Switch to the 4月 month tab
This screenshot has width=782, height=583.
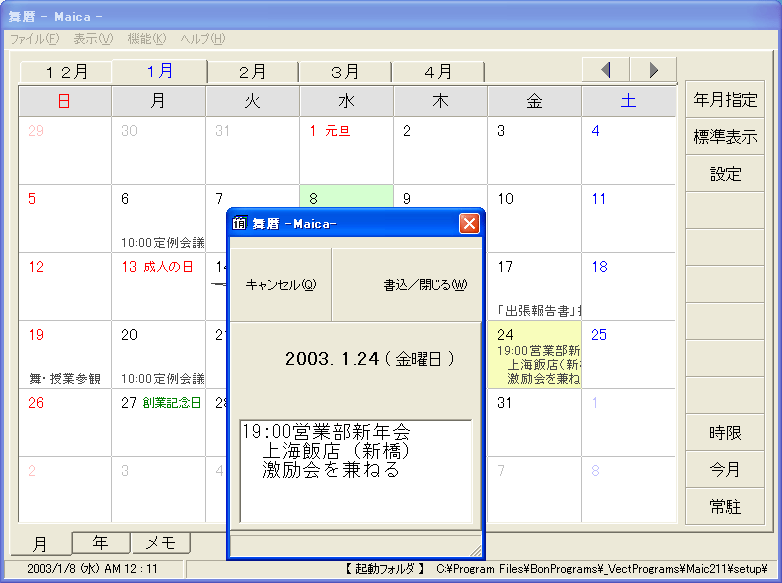[438, 72]
